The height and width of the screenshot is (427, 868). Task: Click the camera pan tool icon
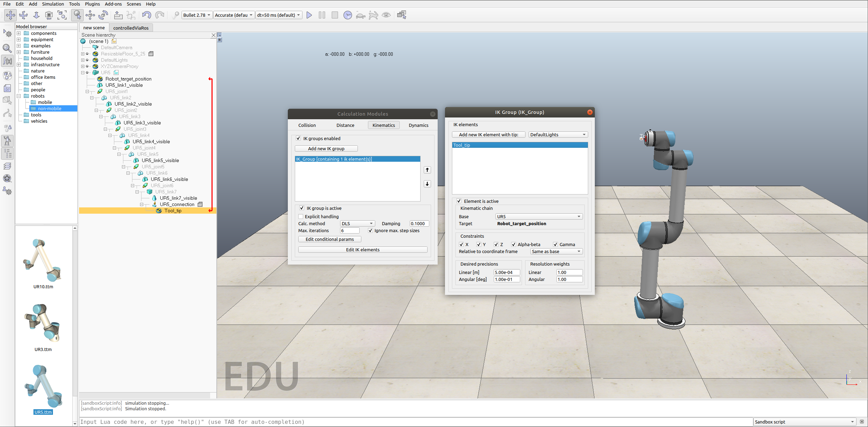point(10,15)
